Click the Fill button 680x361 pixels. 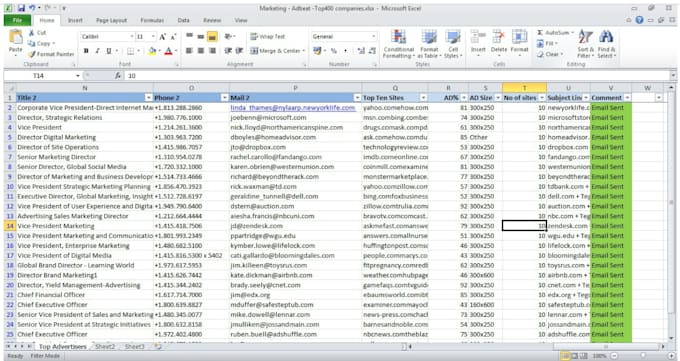pyautogui.click(x=547, y=44)
